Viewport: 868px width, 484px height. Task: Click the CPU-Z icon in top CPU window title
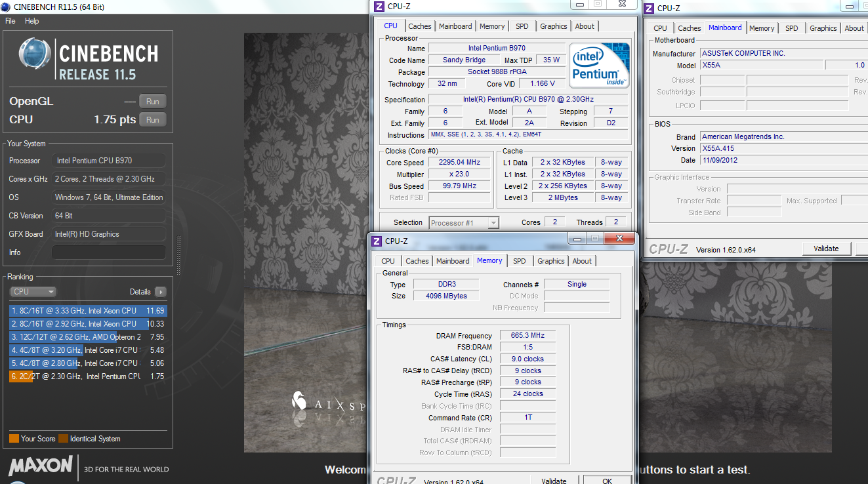pos(378,7)
